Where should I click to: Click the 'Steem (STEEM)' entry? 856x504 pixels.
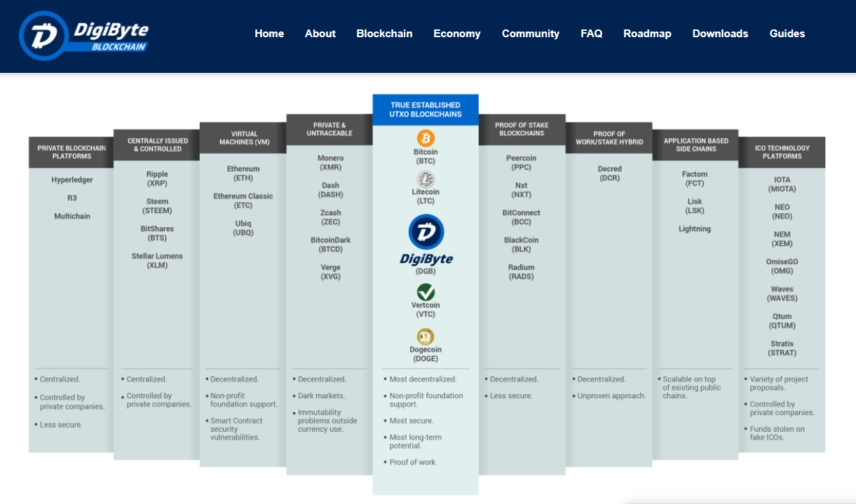(x=157, y=206)
